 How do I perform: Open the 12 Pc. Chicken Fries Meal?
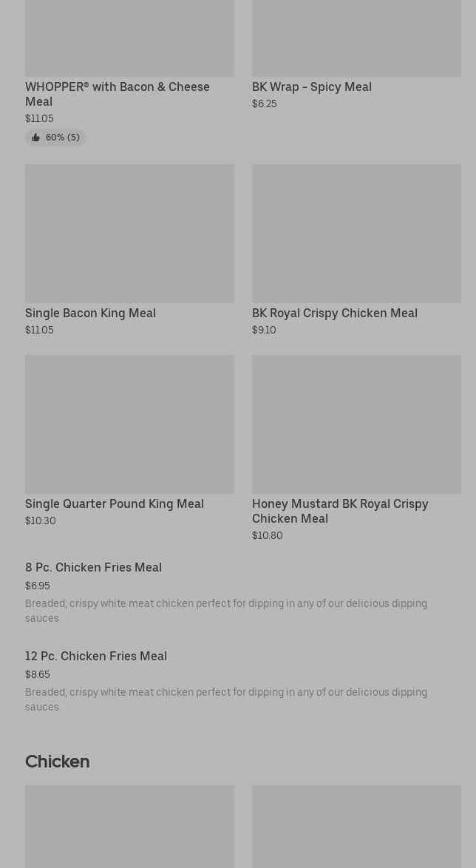pos(96,657)
